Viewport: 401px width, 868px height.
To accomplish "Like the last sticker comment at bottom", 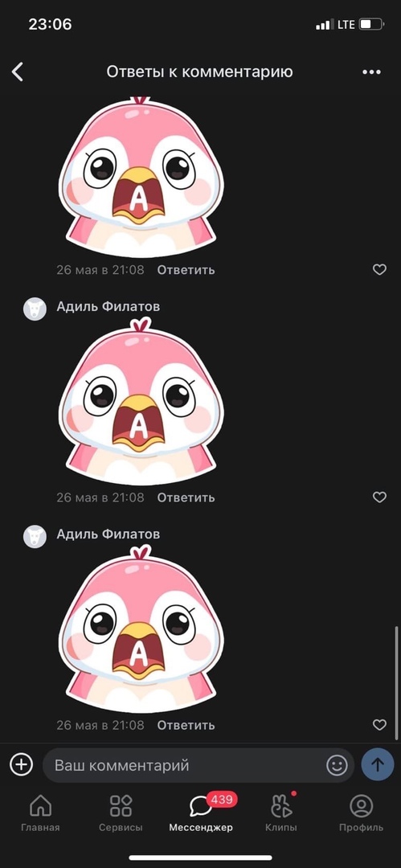I will coord(379,725).
